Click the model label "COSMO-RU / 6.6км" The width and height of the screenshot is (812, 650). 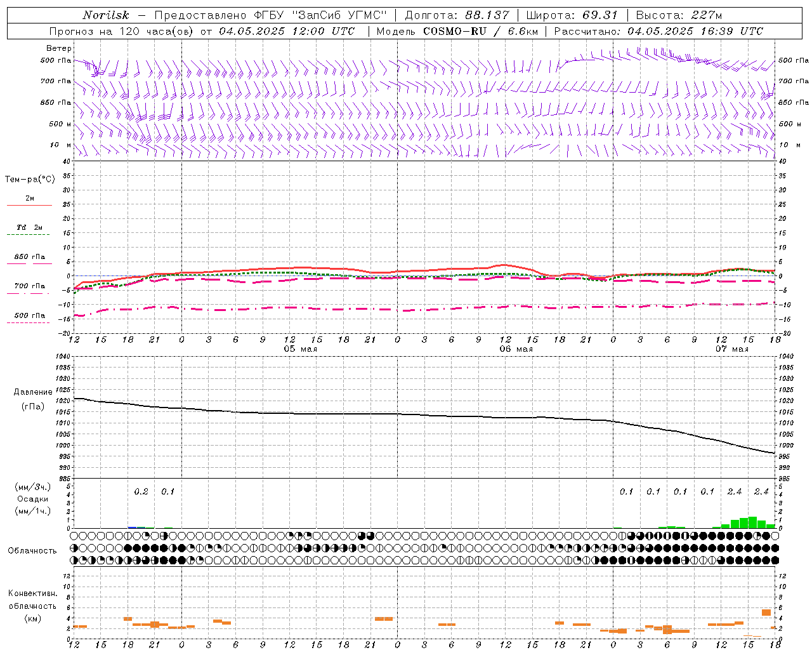(480, 31)
